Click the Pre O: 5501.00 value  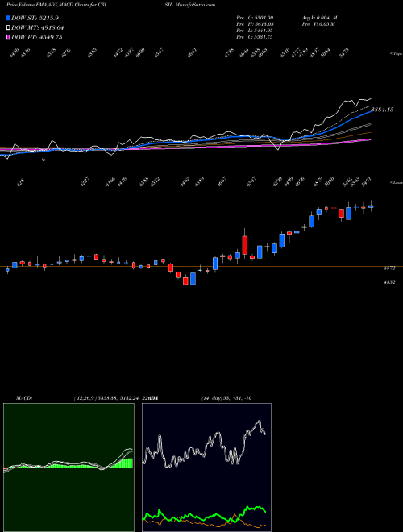255,18
